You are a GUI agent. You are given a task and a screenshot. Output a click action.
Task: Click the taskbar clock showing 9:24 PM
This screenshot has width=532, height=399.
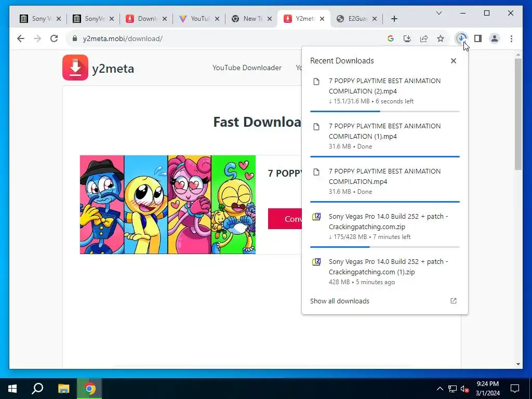tap(487, 389)
